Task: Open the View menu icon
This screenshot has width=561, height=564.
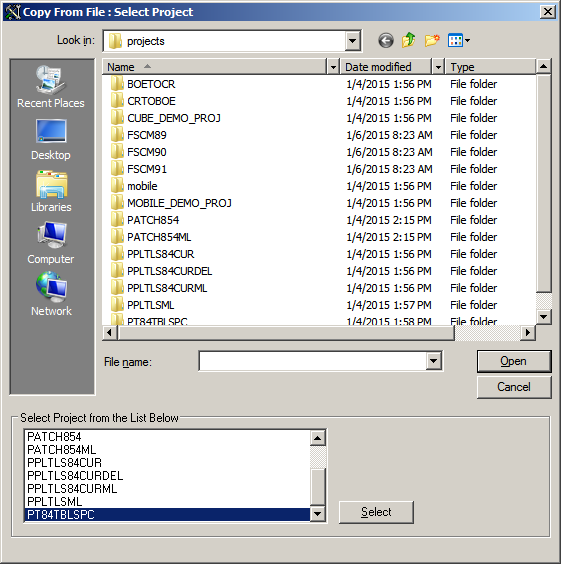Action: click(x=459, y=40)
